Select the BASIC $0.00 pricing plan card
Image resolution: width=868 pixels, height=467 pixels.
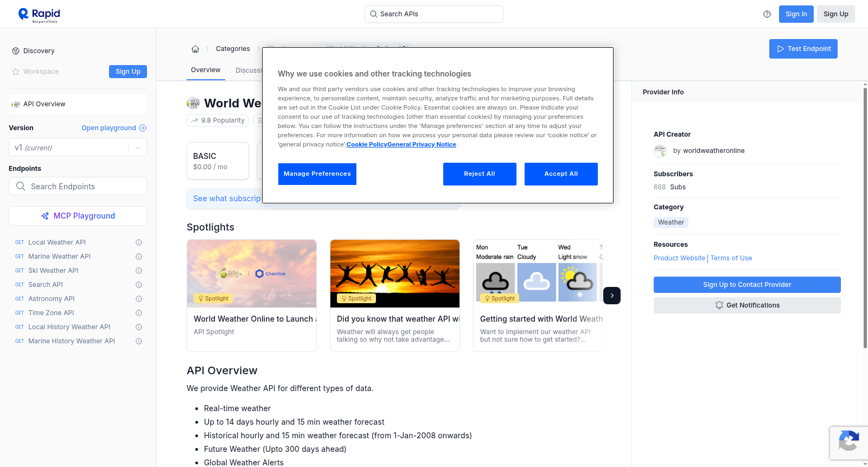218,161
